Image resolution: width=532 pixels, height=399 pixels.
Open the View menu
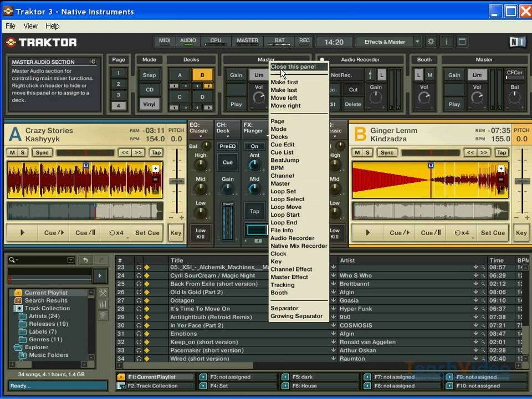point(30,26)
